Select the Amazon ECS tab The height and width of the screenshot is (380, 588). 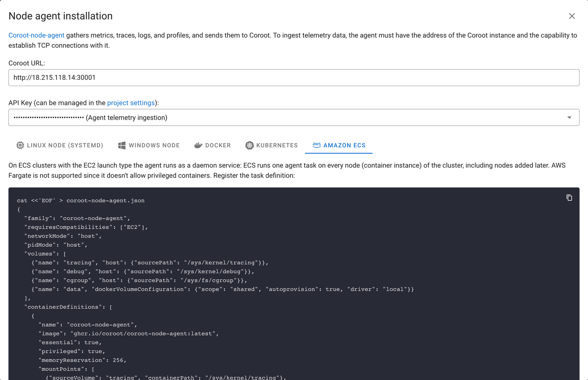tap(339, 145)
